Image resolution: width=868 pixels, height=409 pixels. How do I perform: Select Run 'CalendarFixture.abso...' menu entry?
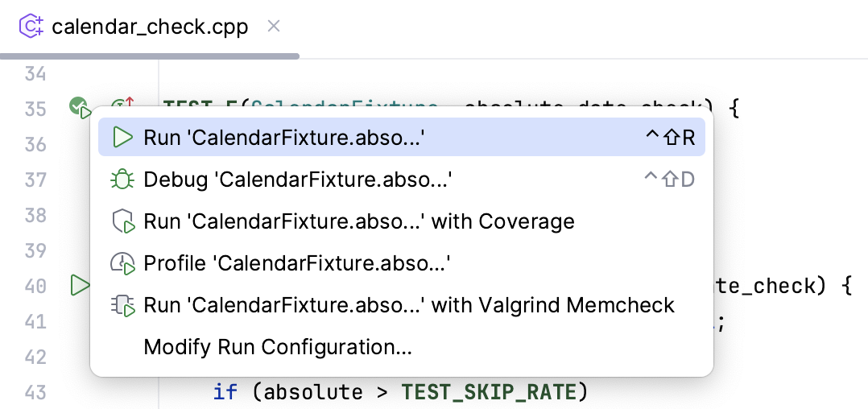[x=283, y=138]
